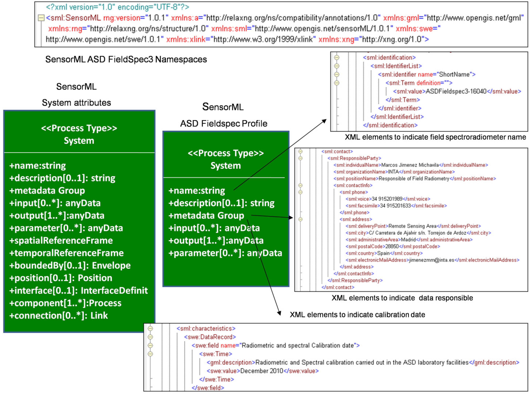
Task: Click caption XML elements to indicate calibration date
Action: 357,315
